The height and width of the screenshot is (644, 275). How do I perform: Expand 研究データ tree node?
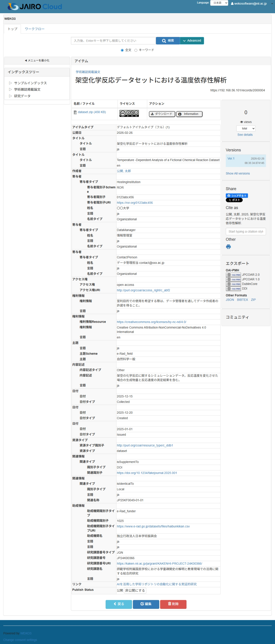click(11, 96)
